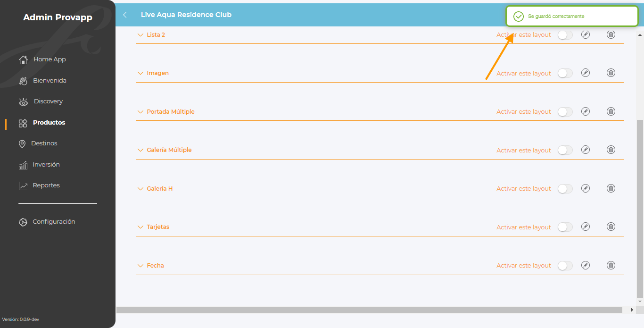Click the vertical scrollbar thumb
The width and height of the screenshot is (644, 328).
click(640, 208)
